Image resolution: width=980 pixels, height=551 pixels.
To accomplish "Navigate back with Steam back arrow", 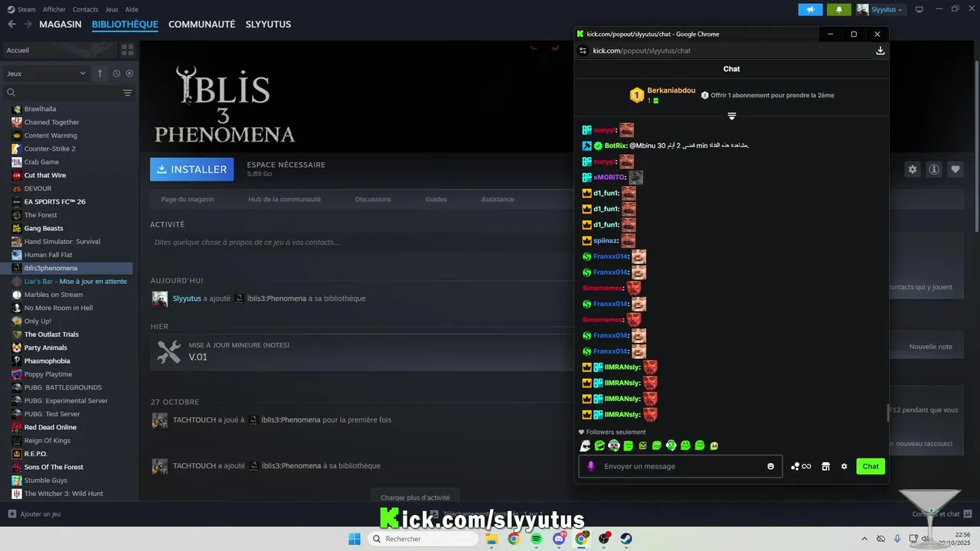I will tap(11, 24).
